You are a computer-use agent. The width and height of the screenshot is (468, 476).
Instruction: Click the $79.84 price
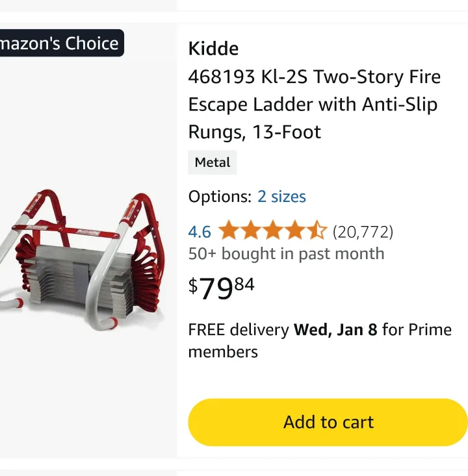(222, 288)
